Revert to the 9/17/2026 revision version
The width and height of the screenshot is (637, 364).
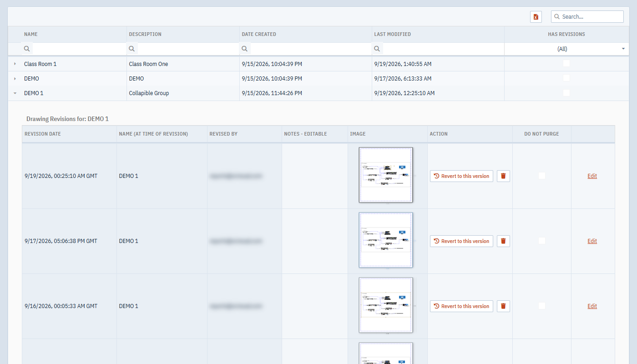[461, 241]
